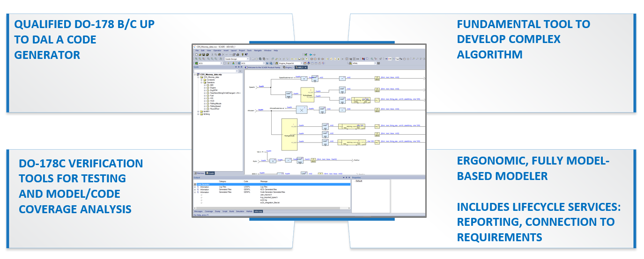Expand the libA661 folder
The height and width of the screenshot is (259, 644).
coord(198,111)
